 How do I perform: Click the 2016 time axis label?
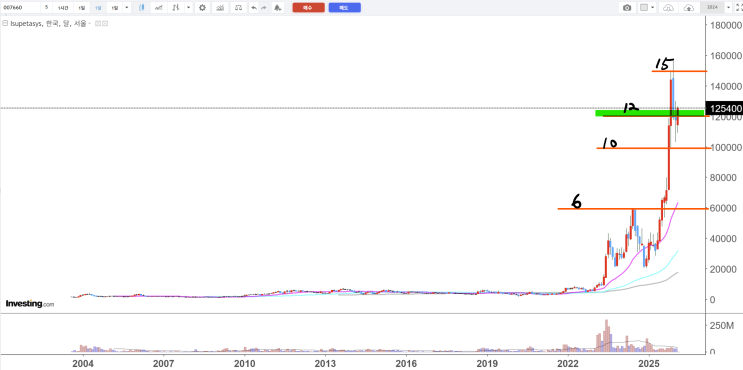tap(406, 363)
